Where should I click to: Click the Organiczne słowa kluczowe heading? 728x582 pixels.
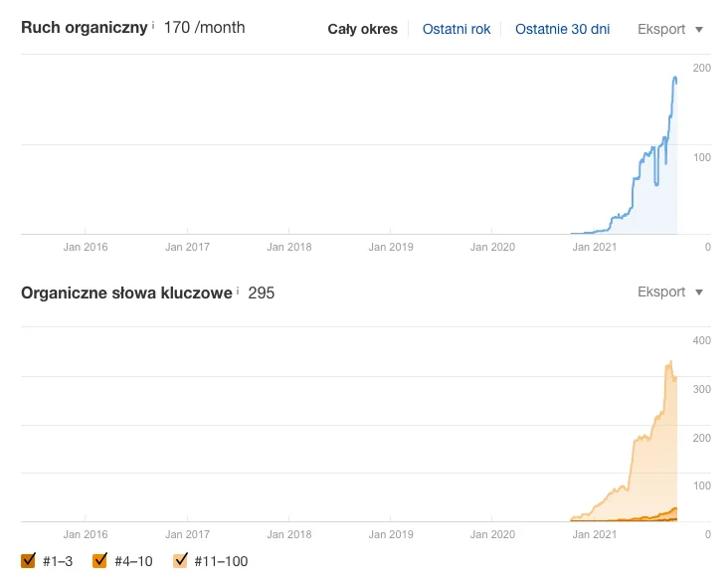(126, 292)
